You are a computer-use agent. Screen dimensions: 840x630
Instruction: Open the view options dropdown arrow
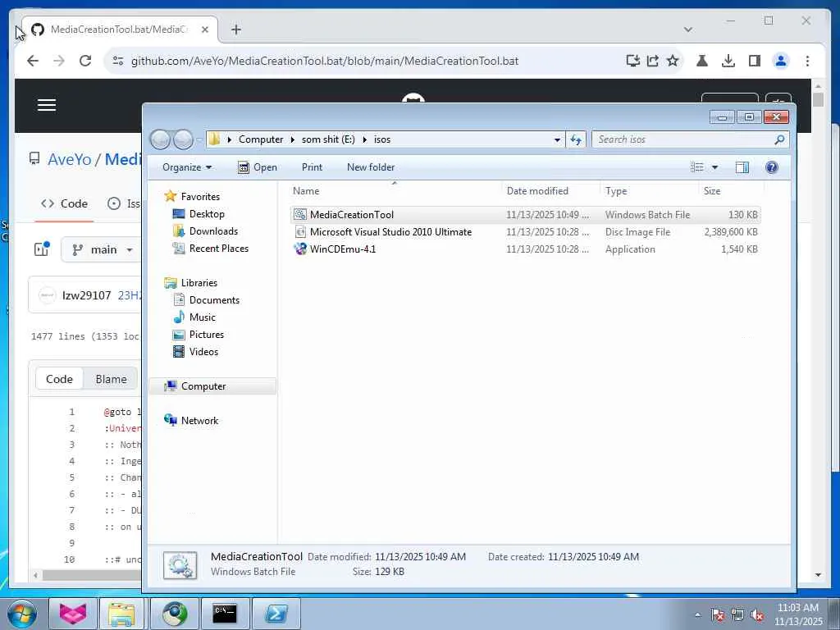[714, 167]
